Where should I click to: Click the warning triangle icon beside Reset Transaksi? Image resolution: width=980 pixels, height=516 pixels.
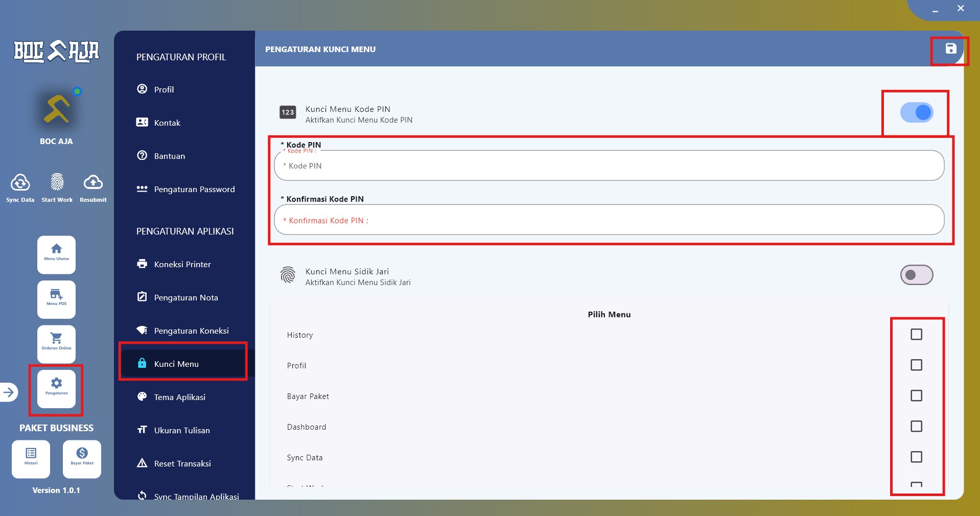[142, 463]
